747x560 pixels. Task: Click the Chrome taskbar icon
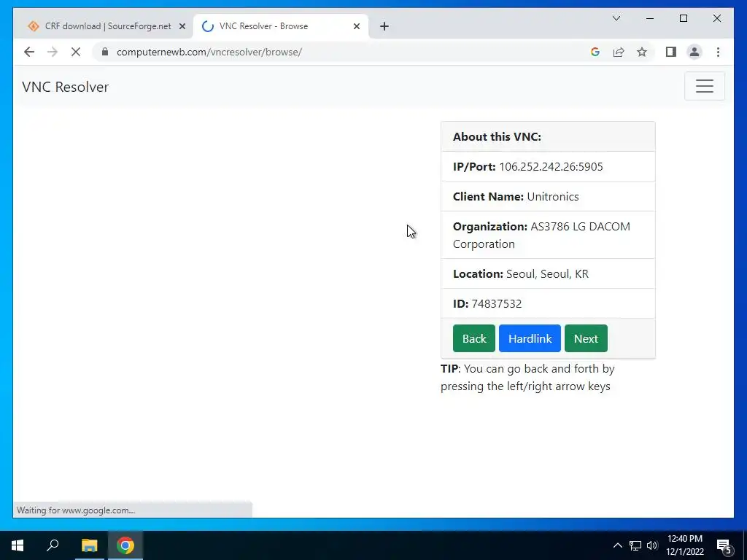125,545
